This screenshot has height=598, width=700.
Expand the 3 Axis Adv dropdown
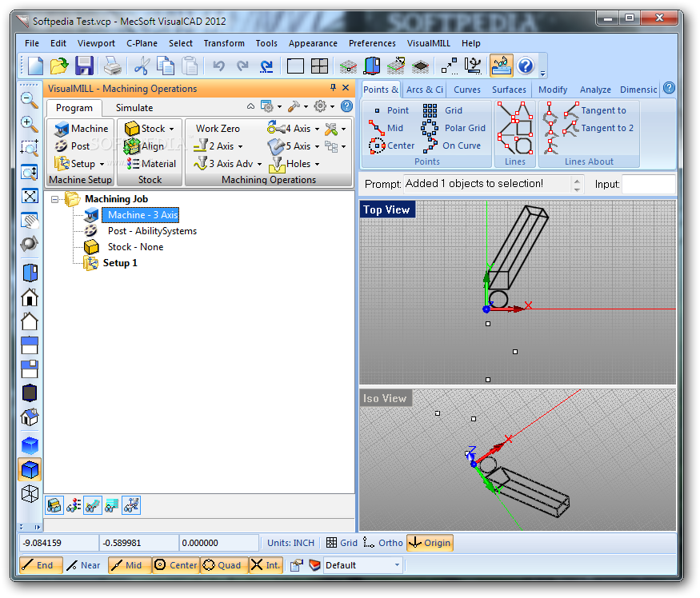tap(259, 164)
